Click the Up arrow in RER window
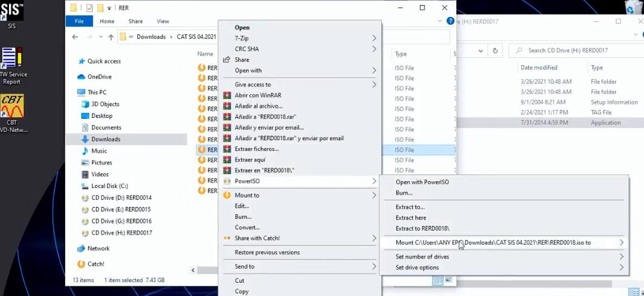This screenshot has height=296, width=644. [x=111, y=37]
